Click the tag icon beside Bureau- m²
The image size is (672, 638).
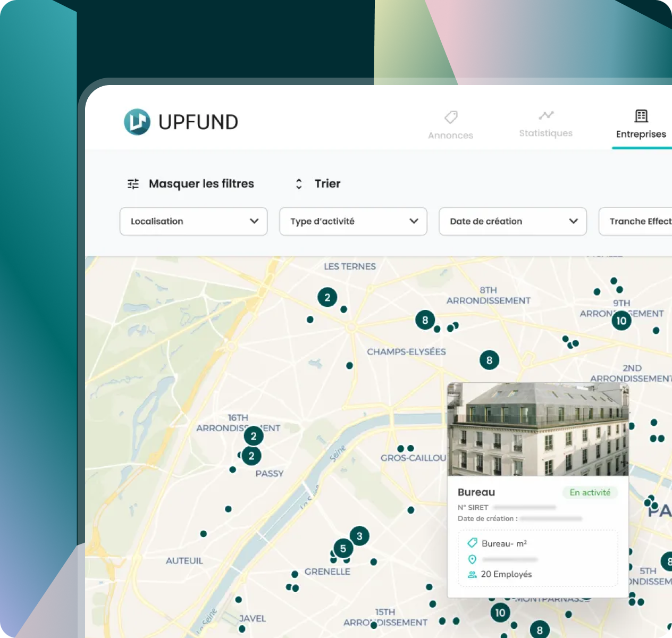472,543
